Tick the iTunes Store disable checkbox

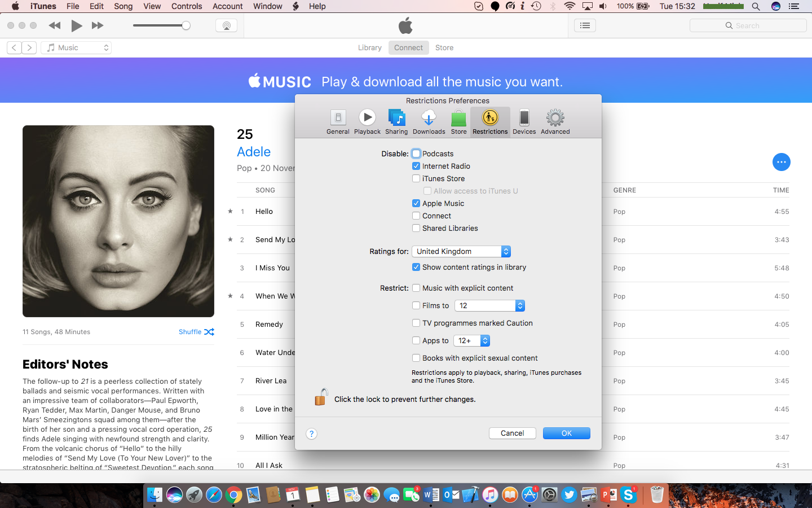416,178
